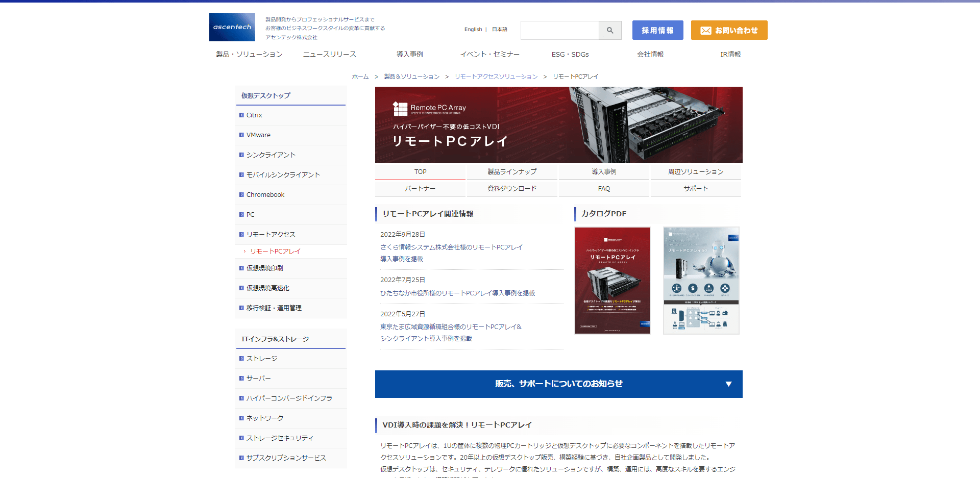The image size is (980, 478).
Task: Open the 採用情報 button
Action: click(x=658, y=30)
